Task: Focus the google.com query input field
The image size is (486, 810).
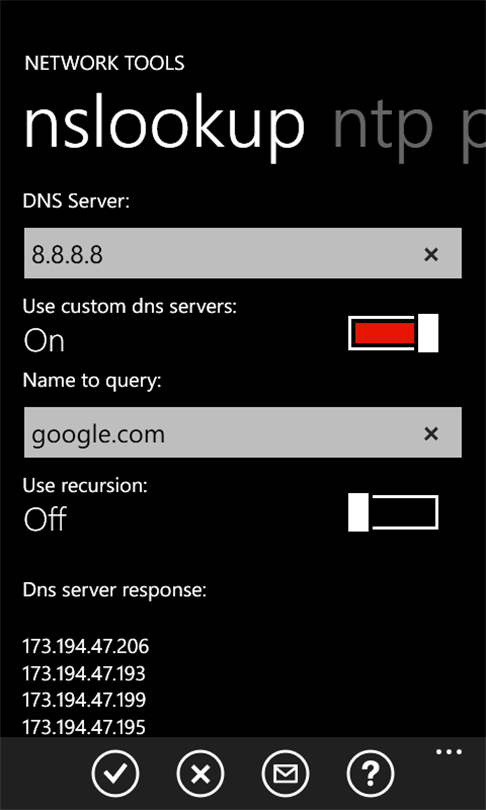Action: pyautogui.click(x=243, y=432)
